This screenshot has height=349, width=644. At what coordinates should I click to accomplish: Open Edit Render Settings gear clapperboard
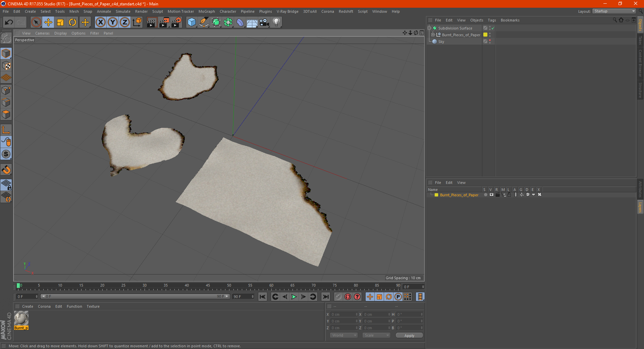176,22
